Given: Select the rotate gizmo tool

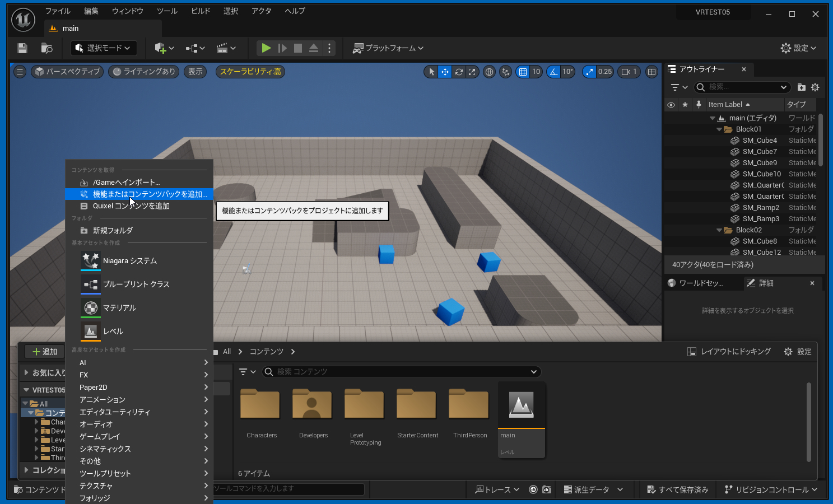Looking at the screenshot, I should pyautogui.click(x=459, y=72).
